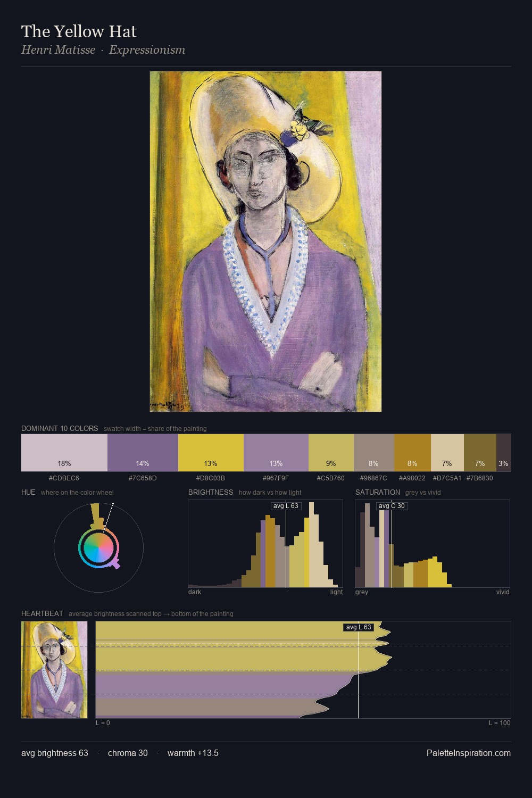The width and height of the screenshot is (532, 798).
Task: Click the hex code '#7B6830' text
Action: [x=479, y=478]
